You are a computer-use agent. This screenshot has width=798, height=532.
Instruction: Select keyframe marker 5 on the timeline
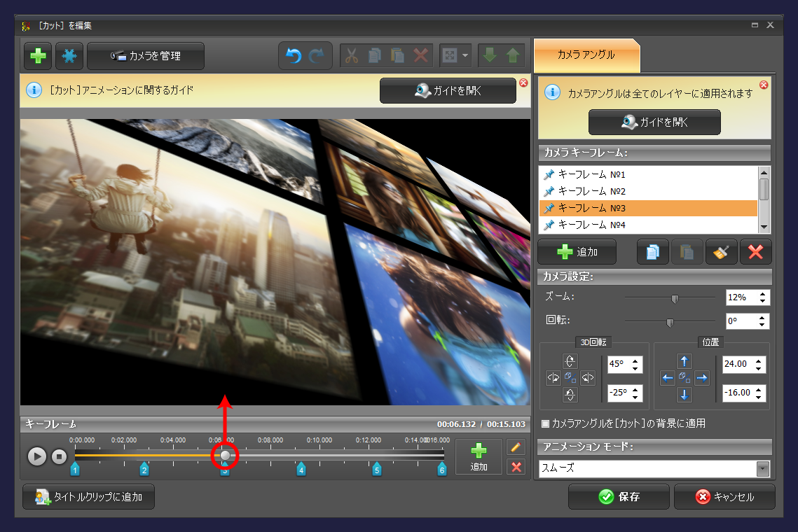point(377,469)
